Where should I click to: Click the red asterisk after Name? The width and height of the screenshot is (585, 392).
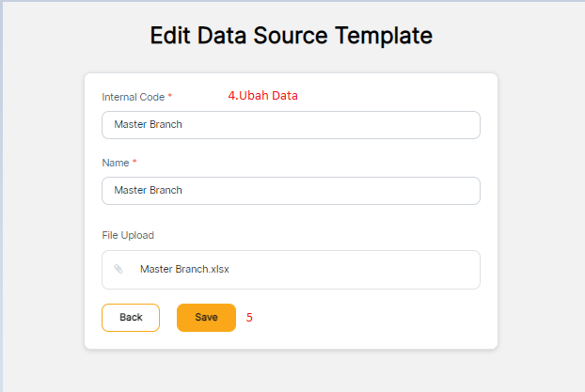point(135,162)
